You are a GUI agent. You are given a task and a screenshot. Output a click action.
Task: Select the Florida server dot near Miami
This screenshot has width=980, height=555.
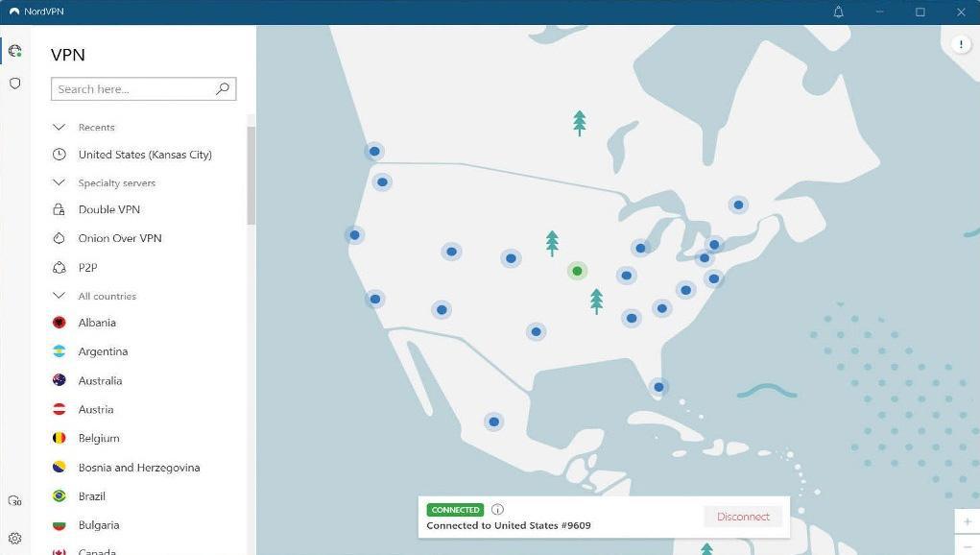tap(658, 387)
